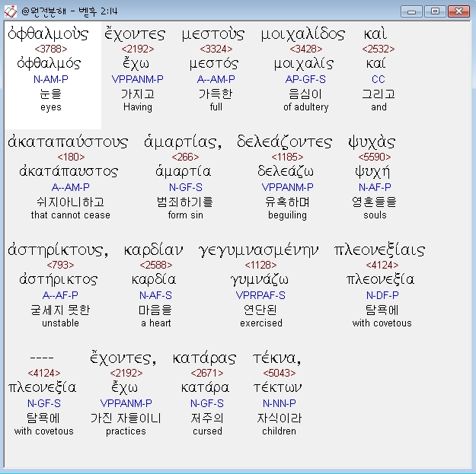Minimize the 원전분해 window
The width and height of the screenshot is (476, 474).
(411, 11)
